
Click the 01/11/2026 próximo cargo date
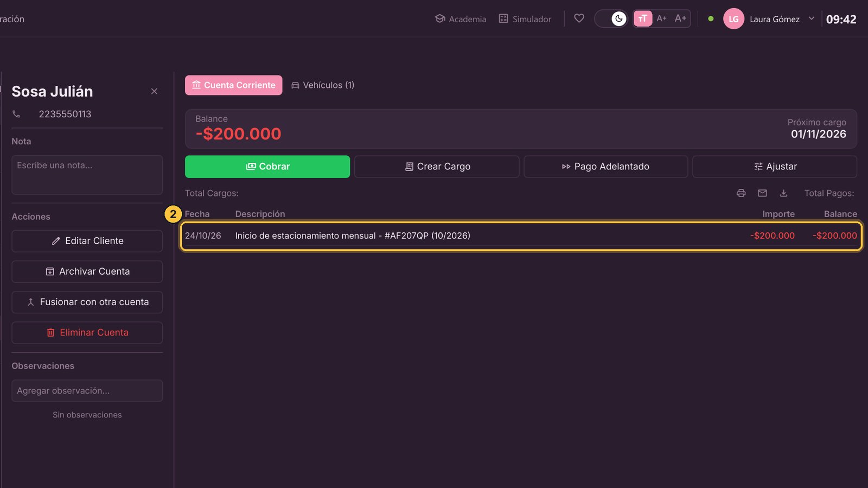click(x=818, y=134)
